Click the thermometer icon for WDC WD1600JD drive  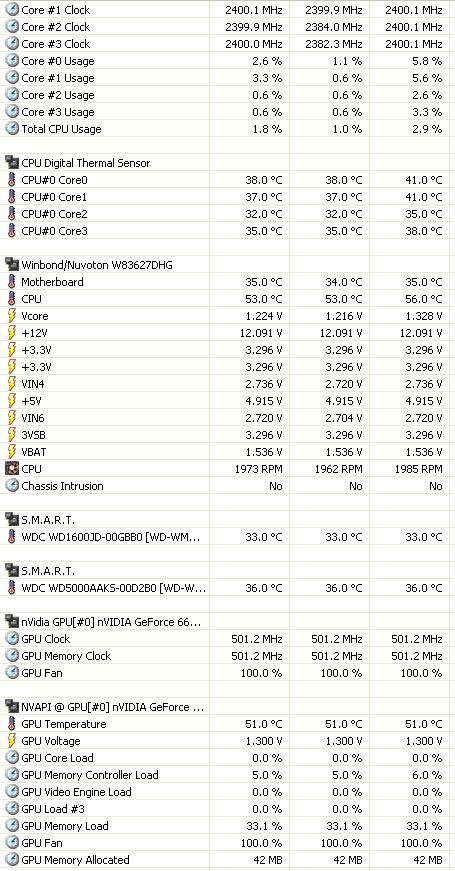pyautogui.click(x=12, y=537)
